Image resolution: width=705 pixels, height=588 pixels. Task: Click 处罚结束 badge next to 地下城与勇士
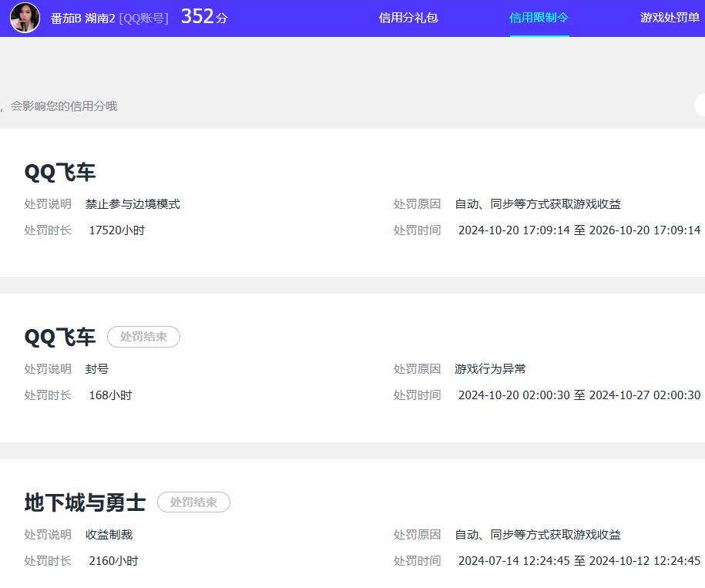194,502
